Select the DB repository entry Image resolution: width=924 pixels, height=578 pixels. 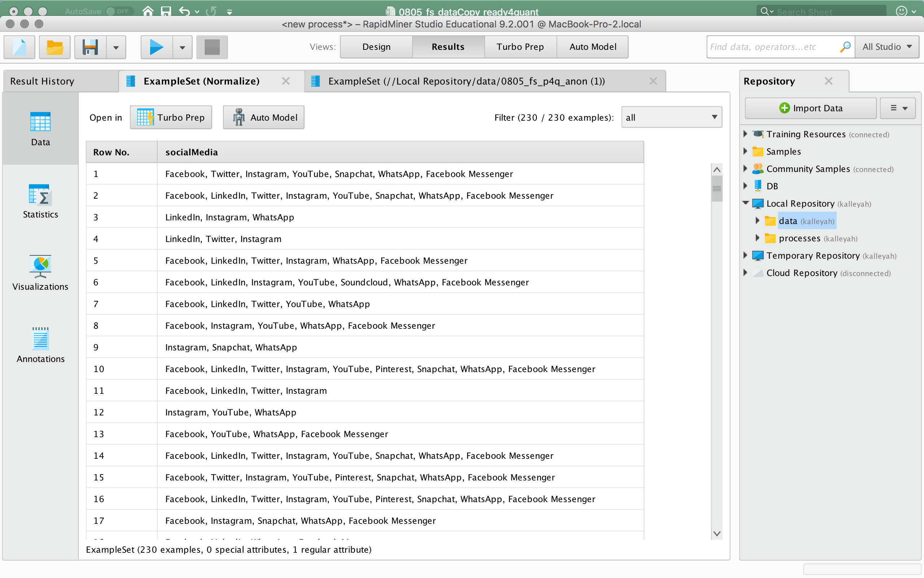(765, 186)
